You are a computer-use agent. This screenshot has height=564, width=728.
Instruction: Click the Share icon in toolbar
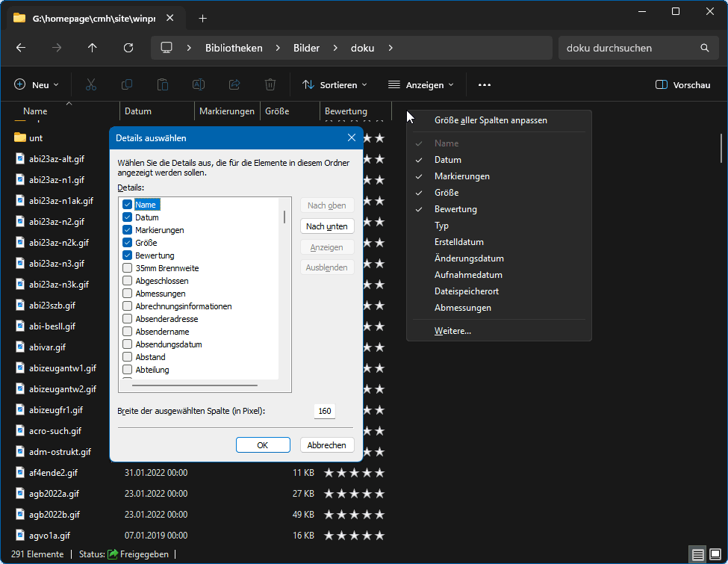coord(234,85)
